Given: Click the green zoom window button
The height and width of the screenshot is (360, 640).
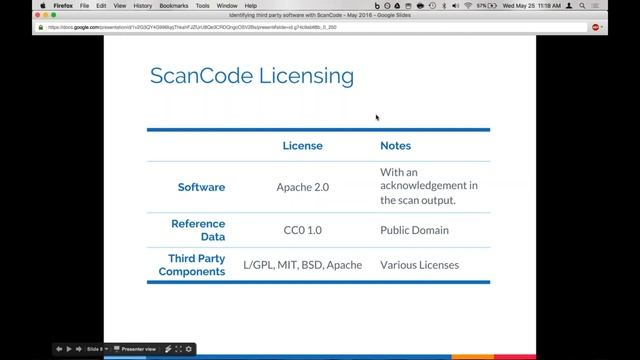Looking at the screenshot, I should [x=53, y=15].
